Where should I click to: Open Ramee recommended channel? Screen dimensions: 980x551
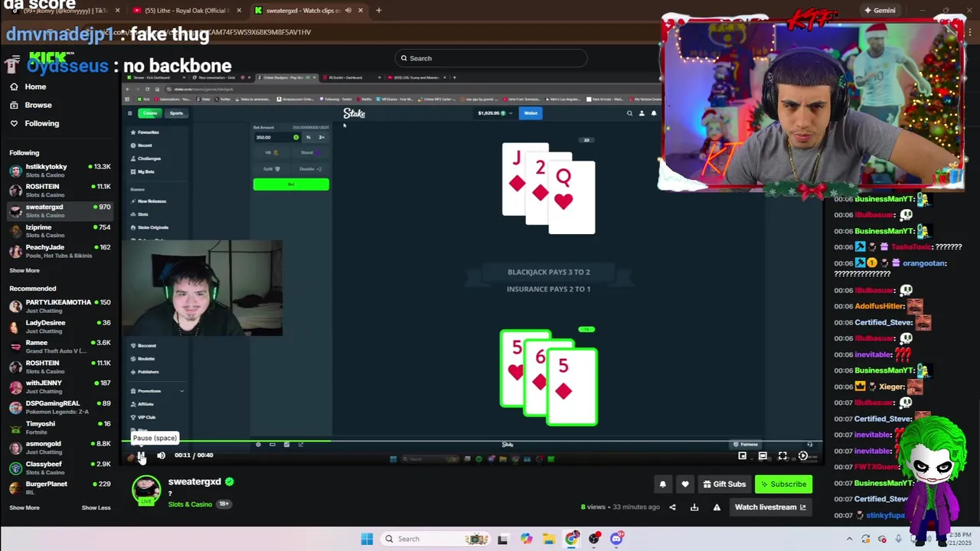point(60,347)
